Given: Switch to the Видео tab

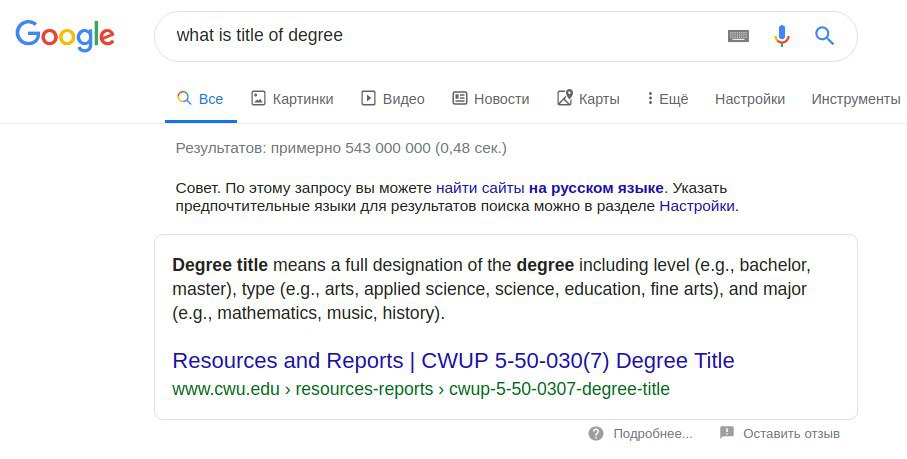Looking at the screenshot, I should pyautogui.click(x=393, y=99).
